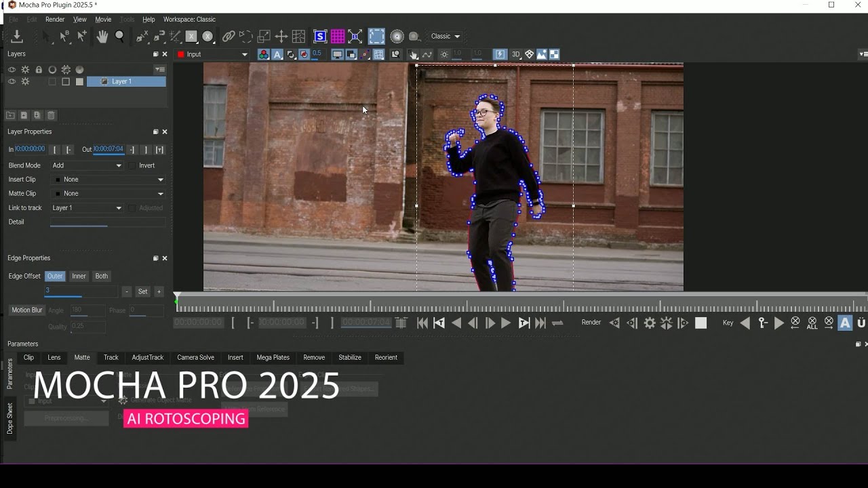This screenshot has width=868, height=488.
Task: Click the Outer edge offset button
Action: click(55, 276)
